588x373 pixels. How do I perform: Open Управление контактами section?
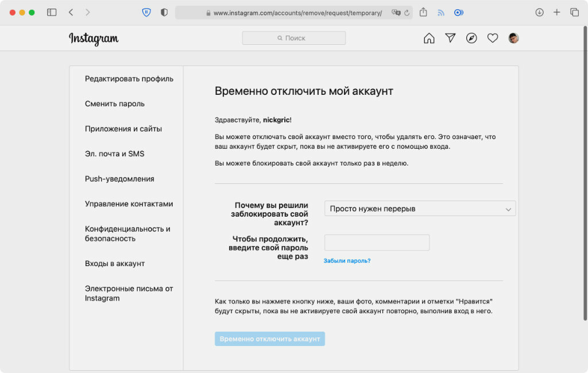pyautogui.click(x=129, y=204)
